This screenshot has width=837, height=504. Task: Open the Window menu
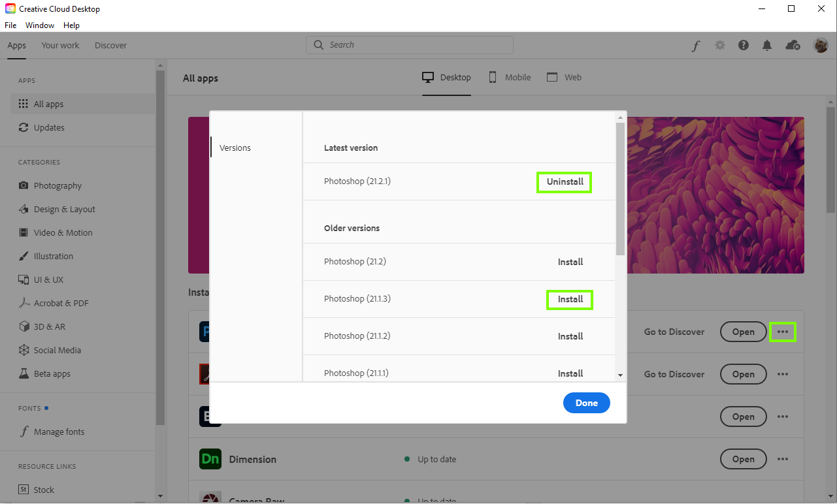pos(39,25)
